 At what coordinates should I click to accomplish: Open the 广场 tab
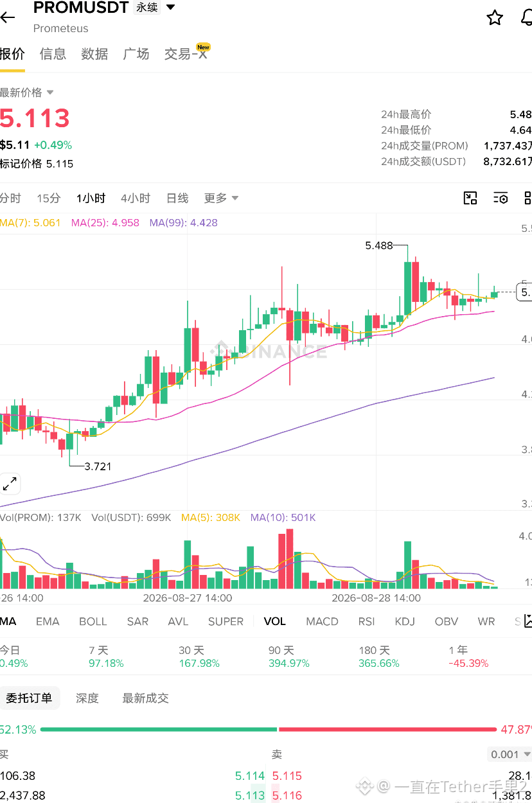click(x=136, y=54)
